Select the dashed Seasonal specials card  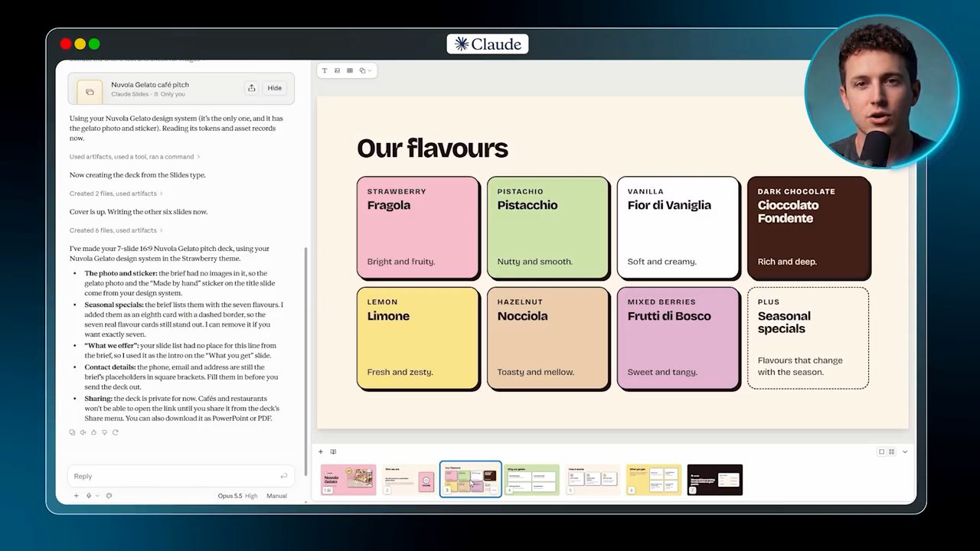[808, 338]
